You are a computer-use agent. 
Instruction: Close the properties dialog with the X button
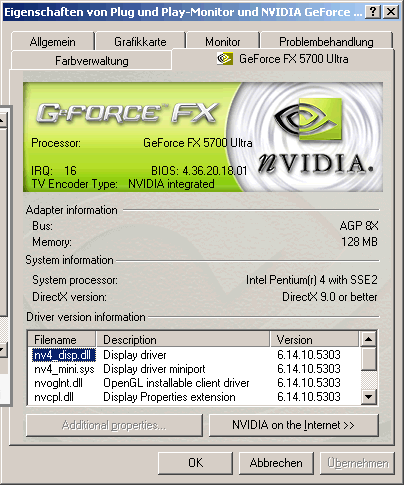coord(390,12)
